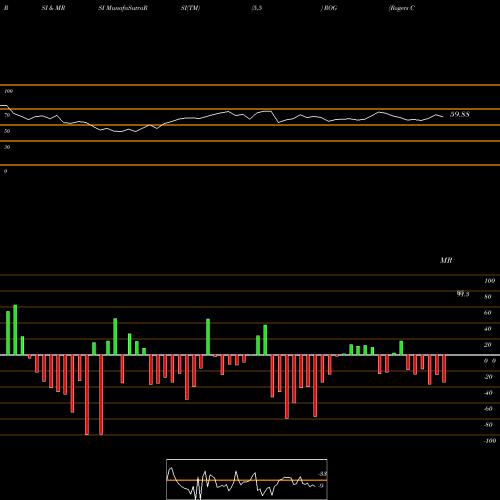Viewport: 500px width, 500px height.
Task: Click the MR axis label 20
Action: click(488, 345)
